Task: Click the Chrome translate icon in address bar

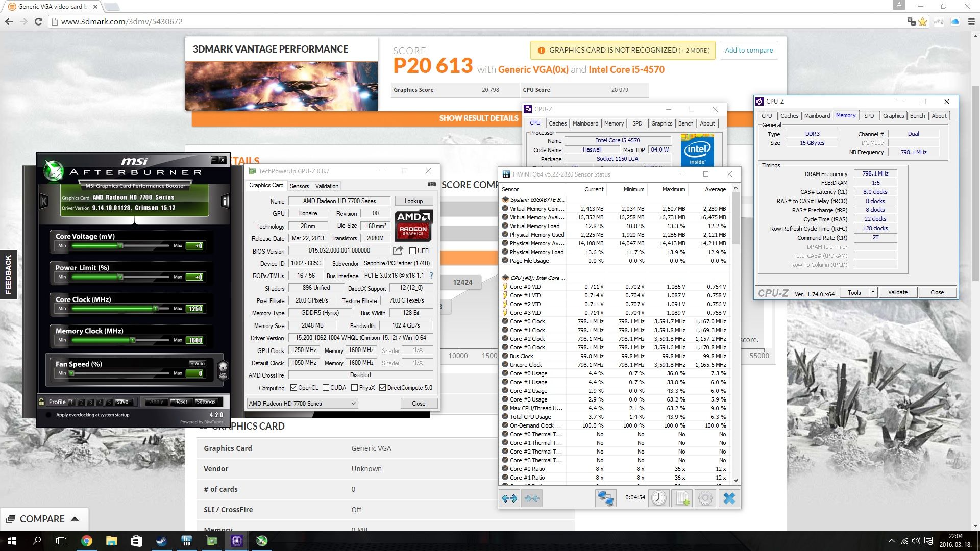Action: coord(911,21)
